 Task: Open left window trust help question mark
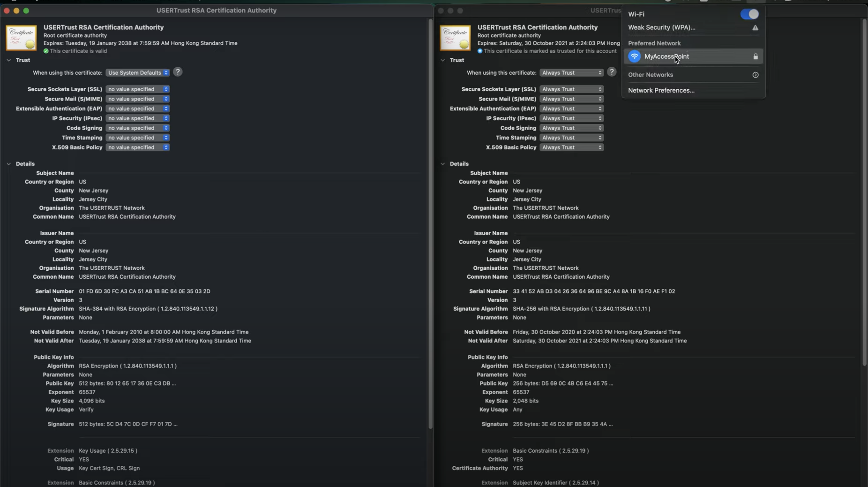click(x=178, y=72)
